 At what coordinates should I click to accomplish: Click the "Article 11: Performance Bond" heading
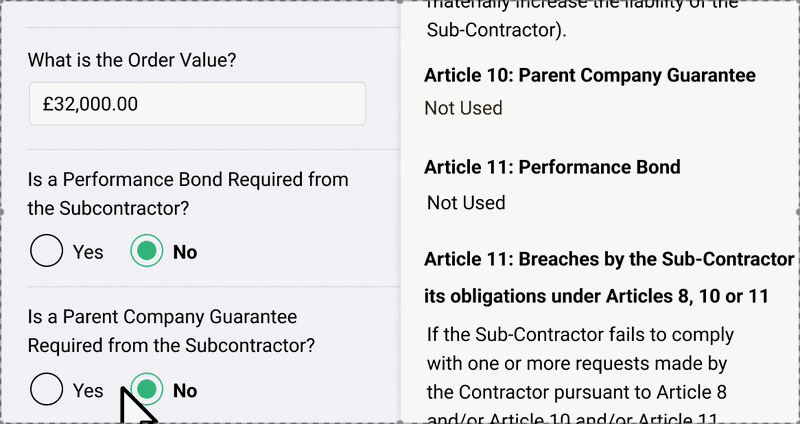tap(552, 167)
